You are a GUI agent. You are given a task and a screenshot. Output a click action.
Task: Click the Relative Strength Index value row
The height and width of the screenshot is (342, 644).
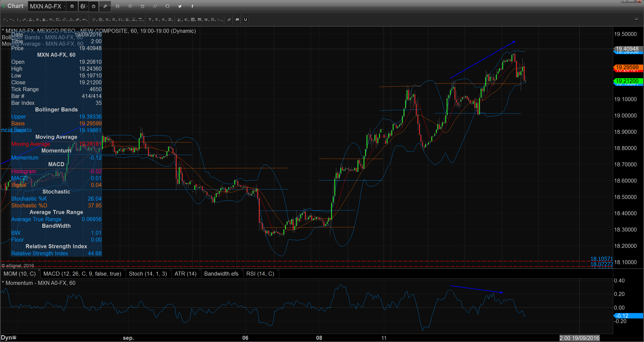click(56, 253)
